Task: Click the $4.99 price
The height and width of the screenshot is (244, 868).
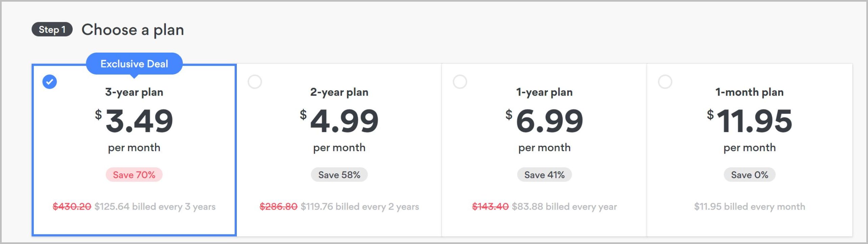Action: 339,121
